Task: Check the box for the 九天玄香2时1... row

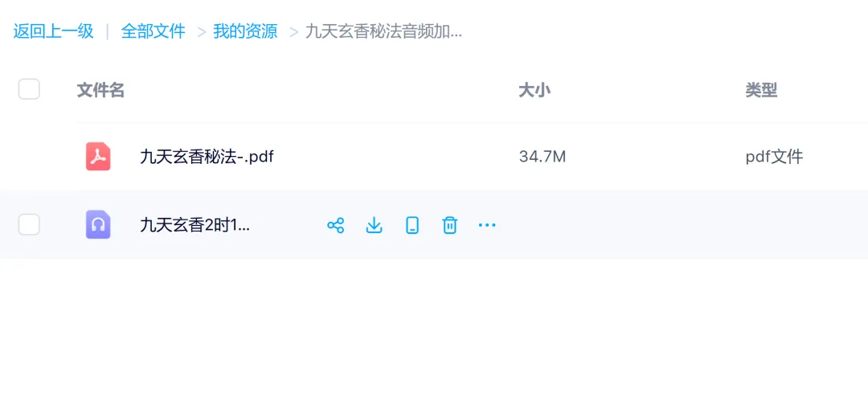Action: (30, 225)
